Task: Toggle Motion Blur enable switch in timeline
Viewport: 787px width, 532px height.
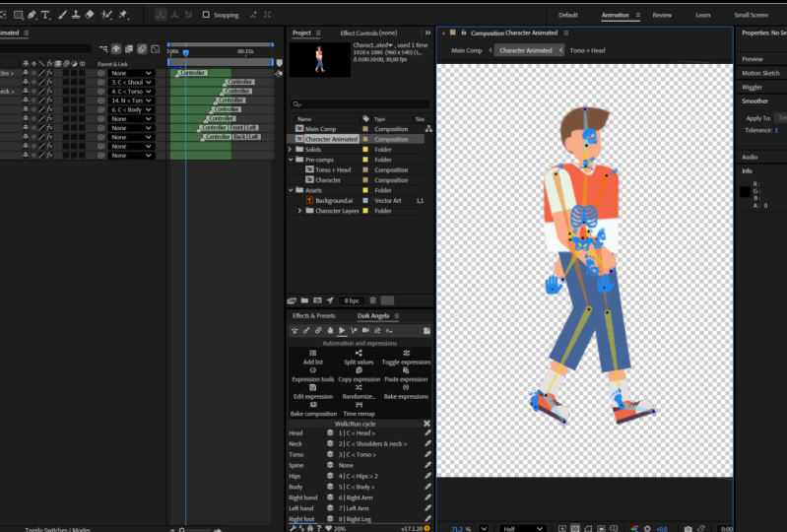Action: click(x=142, y=48)
